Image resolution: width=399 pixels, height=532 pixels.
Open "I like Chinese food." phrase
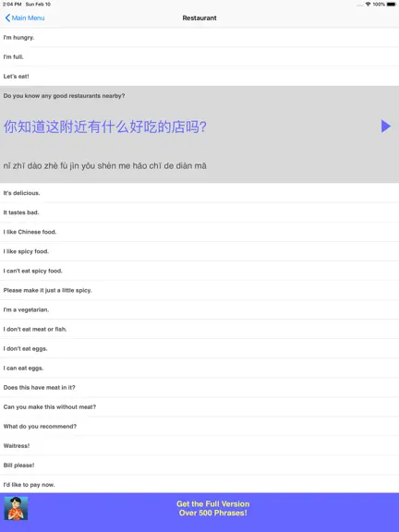tap(199, 232)
